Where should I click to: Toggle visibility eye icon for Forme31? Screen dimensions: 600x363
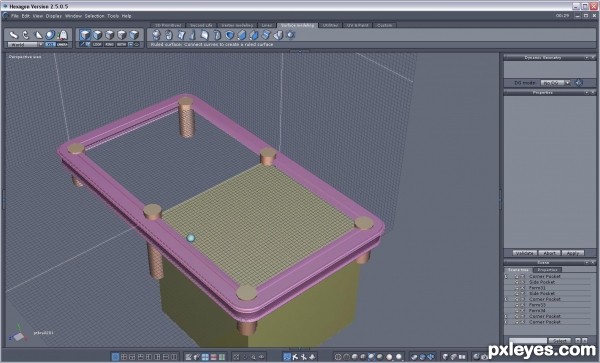517,288
